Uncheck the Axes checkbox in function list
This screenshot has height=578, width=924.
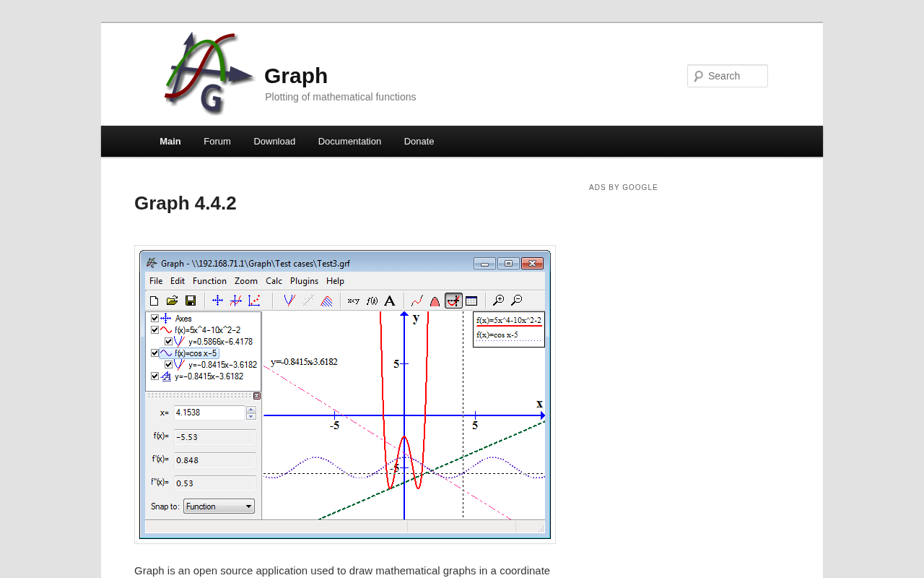click(154, 318)
